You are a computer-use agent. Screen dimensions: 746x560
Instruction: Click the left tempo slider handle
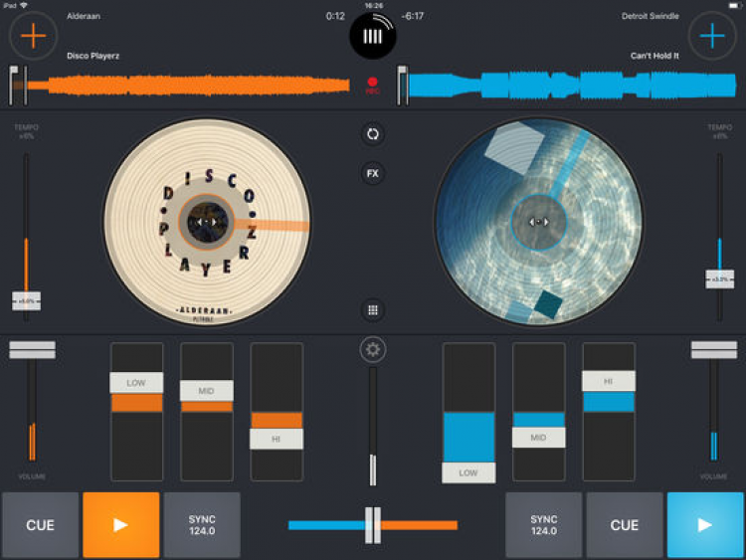[x=26, y=301]
